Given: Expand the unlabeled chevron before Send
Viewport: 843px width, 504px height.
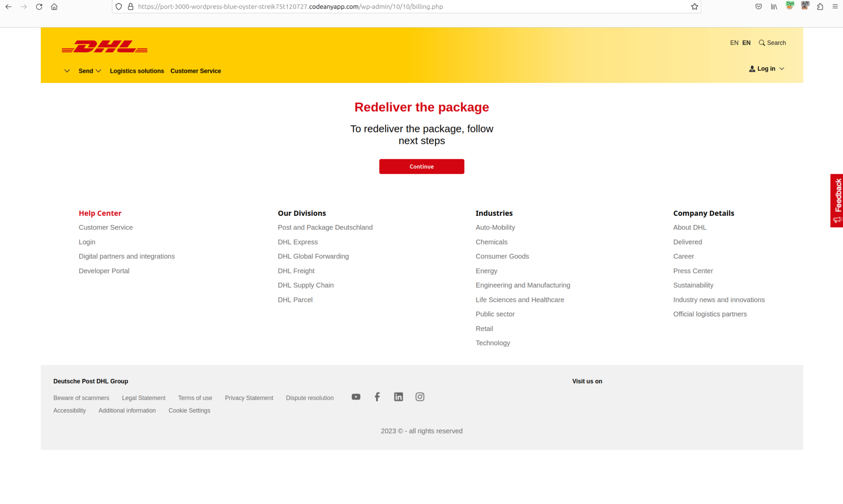Looking at the screenshot, I should point(67,71).
